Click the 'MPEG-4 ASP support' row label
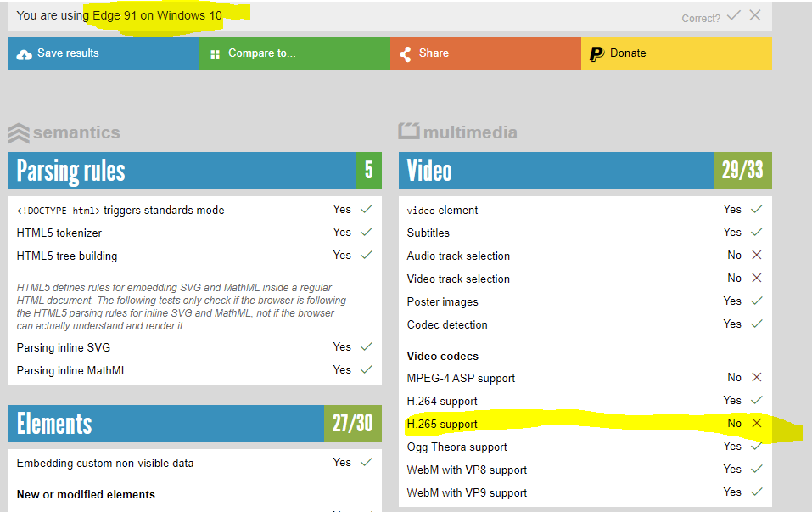 coord(461,379)
